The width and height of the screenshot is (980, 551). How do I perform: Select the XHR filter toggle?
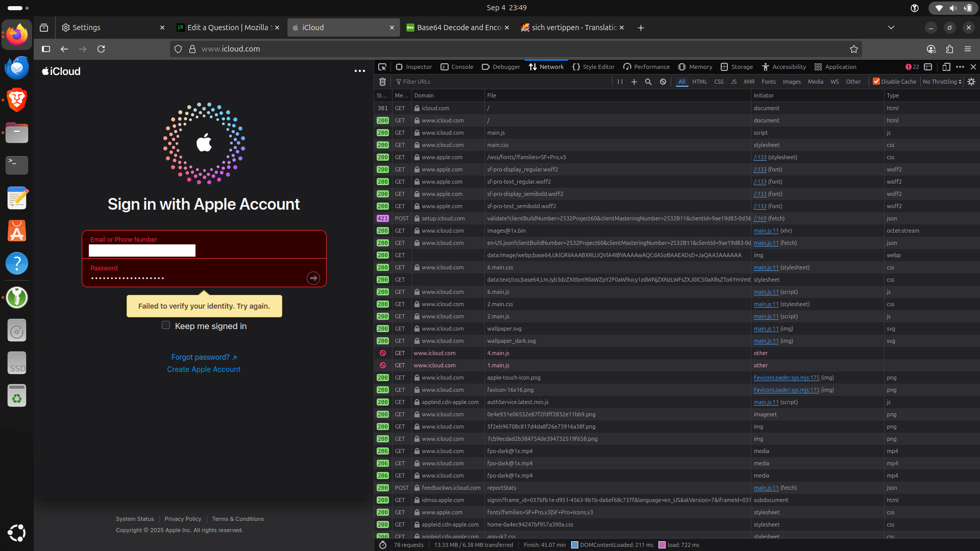coord(749,82)
